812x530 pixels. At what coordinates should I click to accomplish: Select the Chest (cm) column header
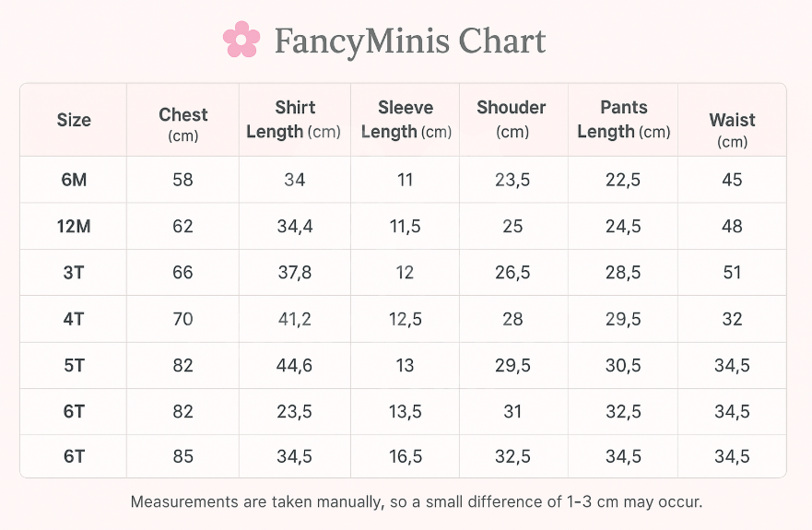[x=182, y=124]
